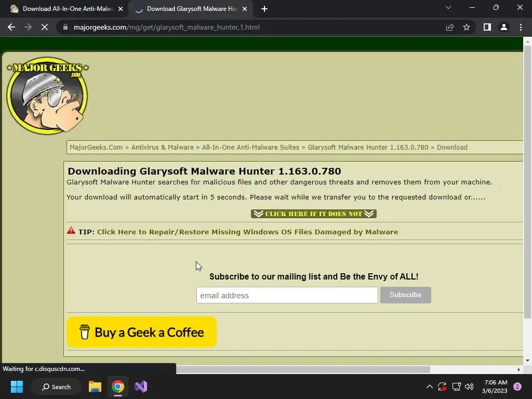Open network settings tray icon
Screen dimensions: 532x399
tap(456, 387)
